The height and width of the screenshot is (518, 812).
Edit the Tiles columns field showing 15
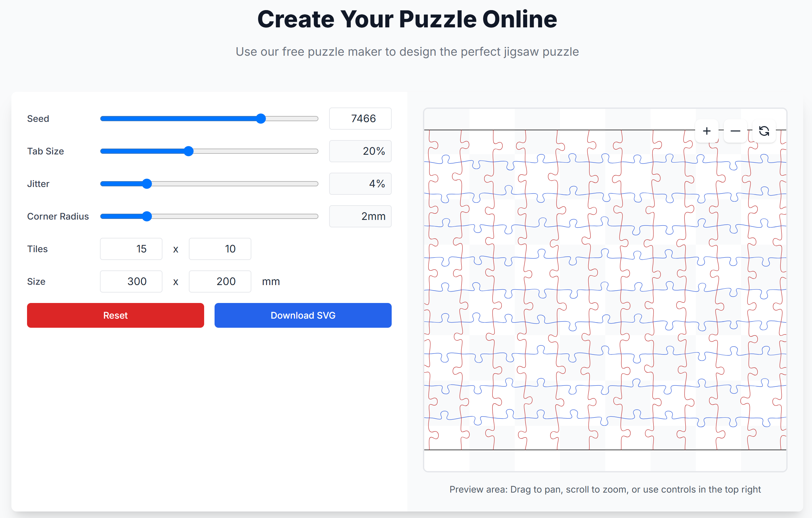point(131,249)
